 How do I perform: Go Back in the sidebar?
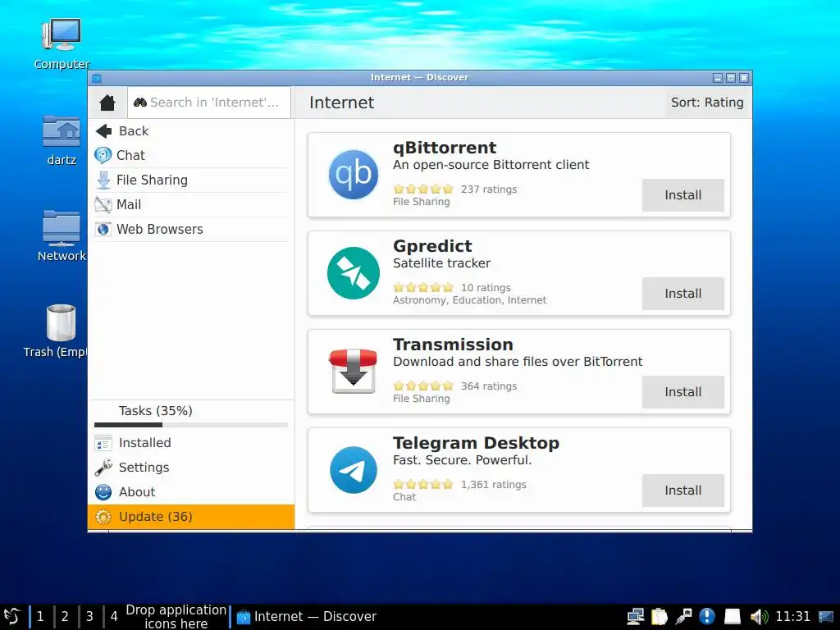192,130
